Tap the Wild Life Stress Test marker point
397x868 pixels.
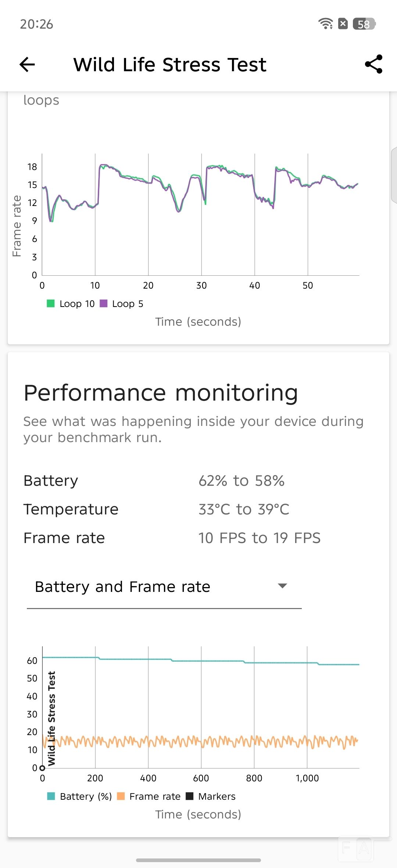click(x=42, y=768)
